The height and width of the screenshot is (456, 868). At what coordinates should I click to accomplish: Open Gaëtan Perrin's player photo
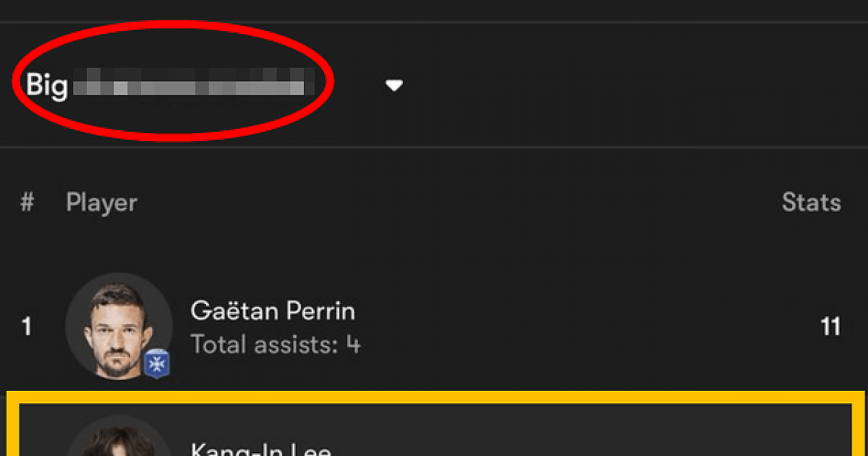(x=118, y=326)
